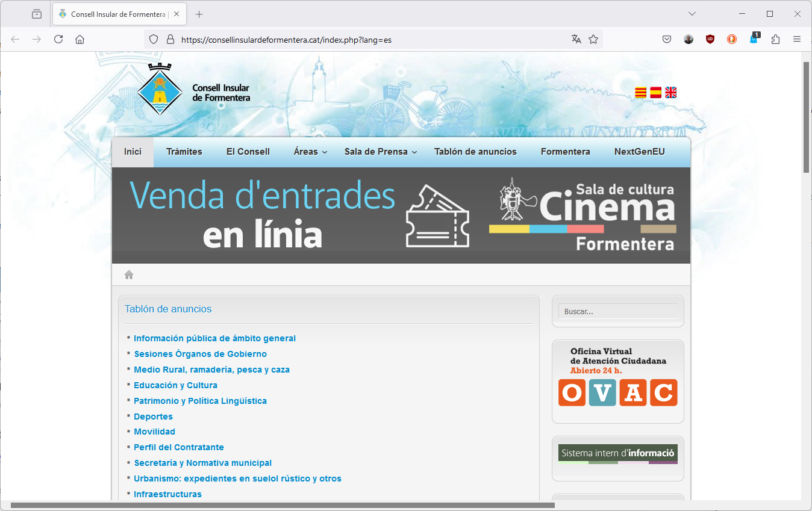The height and width of the screenshot is (511, 812).
Task: List all tabs with the chevron
Action: coord(692,14)
